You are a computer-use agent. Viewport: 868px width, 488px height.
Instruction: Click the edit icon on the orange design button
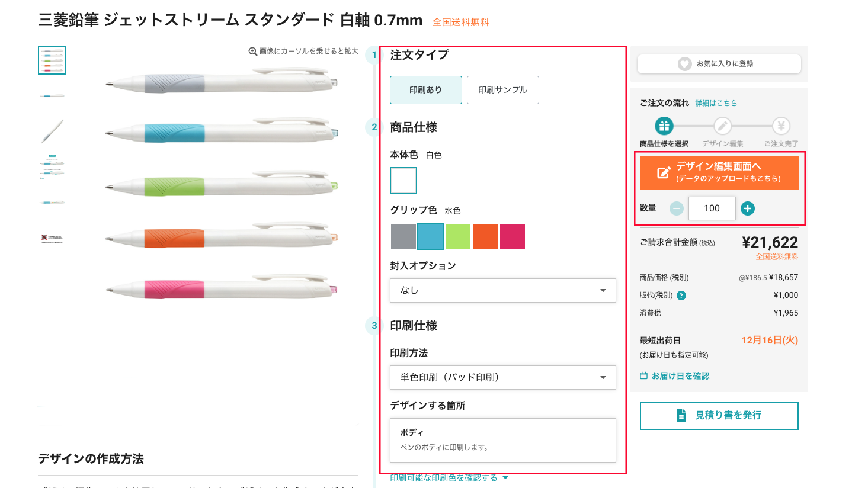(664, 172)
